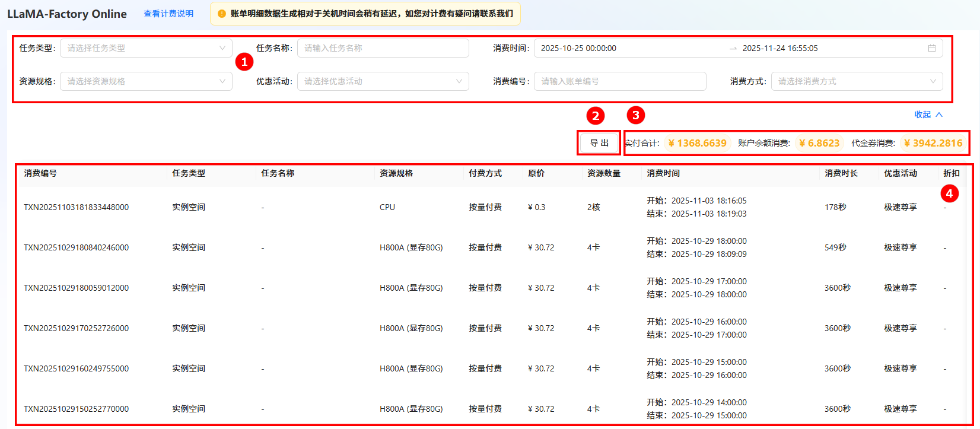Click the CPU resource spec cell
Screen dimensions: 980x429
pyautogui.click(x=387, y=207)
